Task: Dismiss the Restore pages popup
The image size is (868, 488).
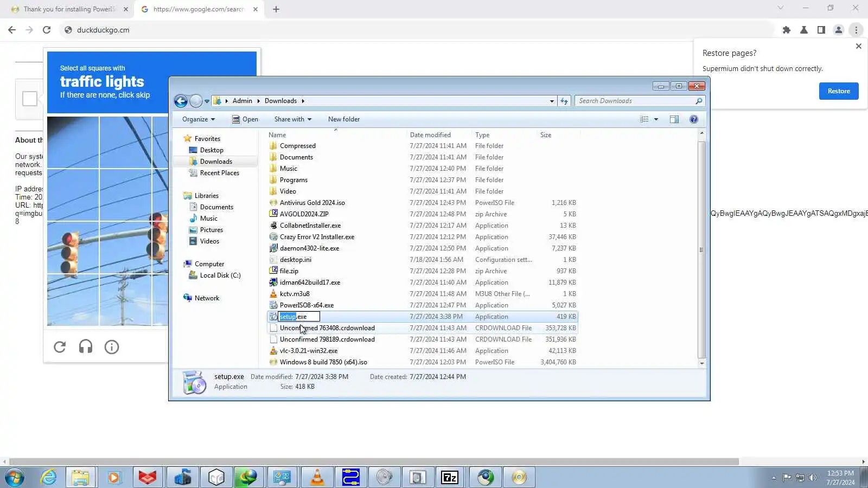Action: point(858,46)
